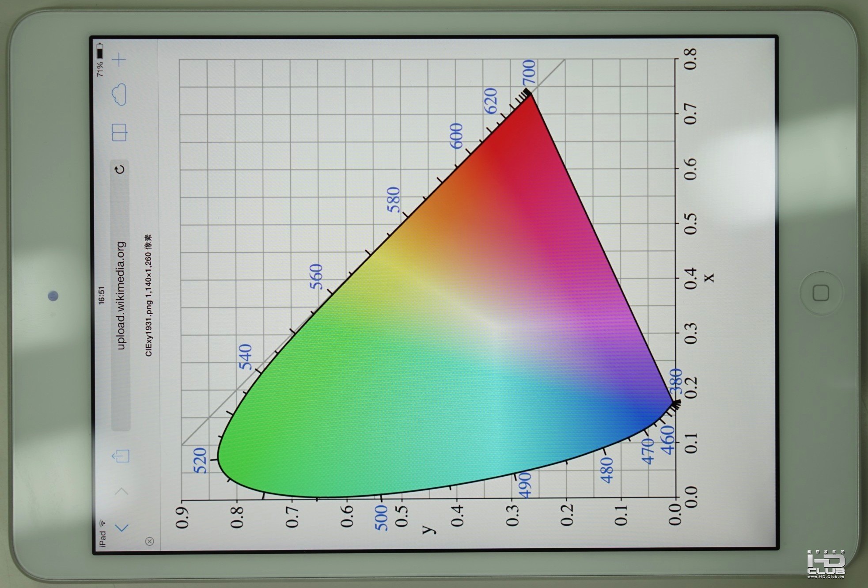Tap the 700 wavelength label
The height and width of the screenshot is (588, 868).
(x=528, y=72)
